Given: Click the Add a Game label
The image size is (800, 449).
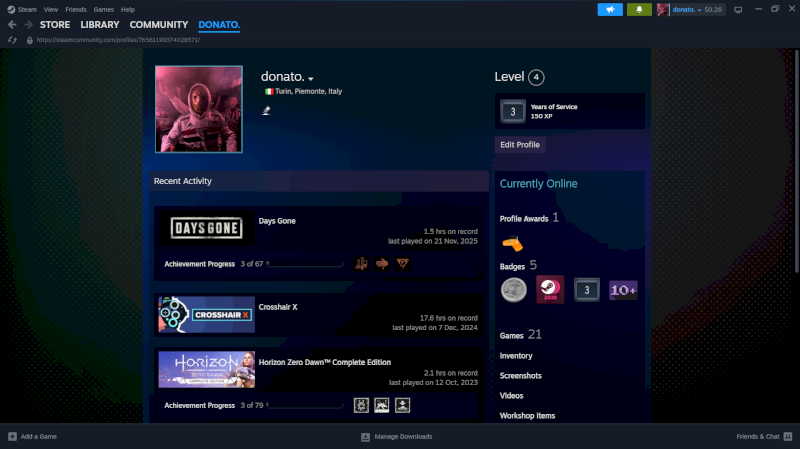Looking at the screenshot, I should [x=39, y=436].
